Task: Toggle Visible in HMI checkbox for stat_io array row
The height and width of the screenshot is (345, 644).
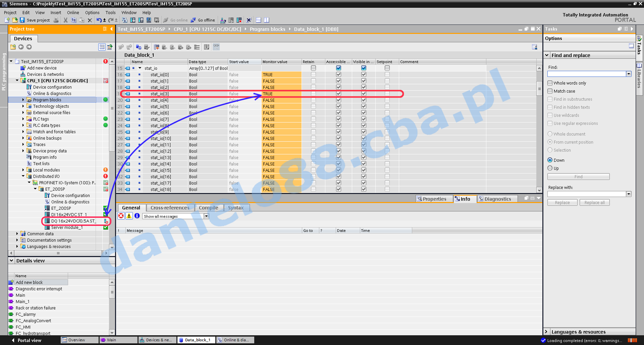Action: pos(364,68)
